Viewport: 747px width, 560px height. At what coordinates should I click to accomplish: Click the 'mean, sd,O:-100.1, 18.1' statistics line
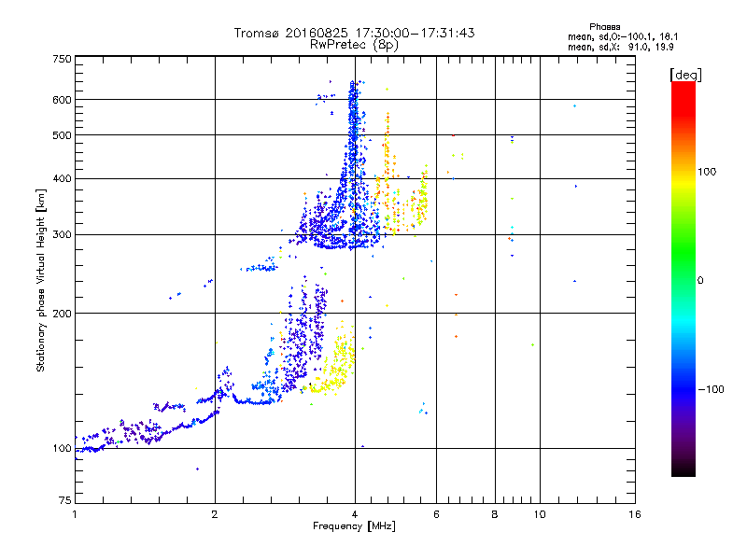623,36
